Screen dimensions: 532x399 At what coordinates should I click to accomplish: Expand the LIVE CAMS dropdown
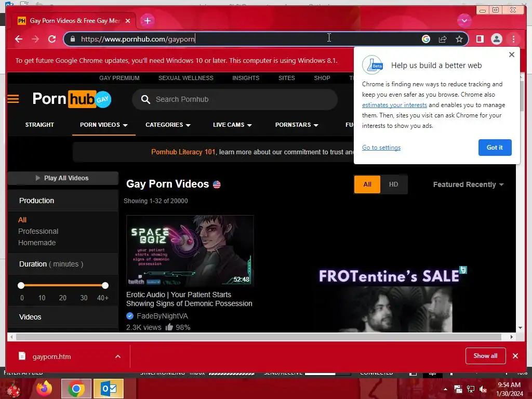pyautogui.click(x=232, y=125)
